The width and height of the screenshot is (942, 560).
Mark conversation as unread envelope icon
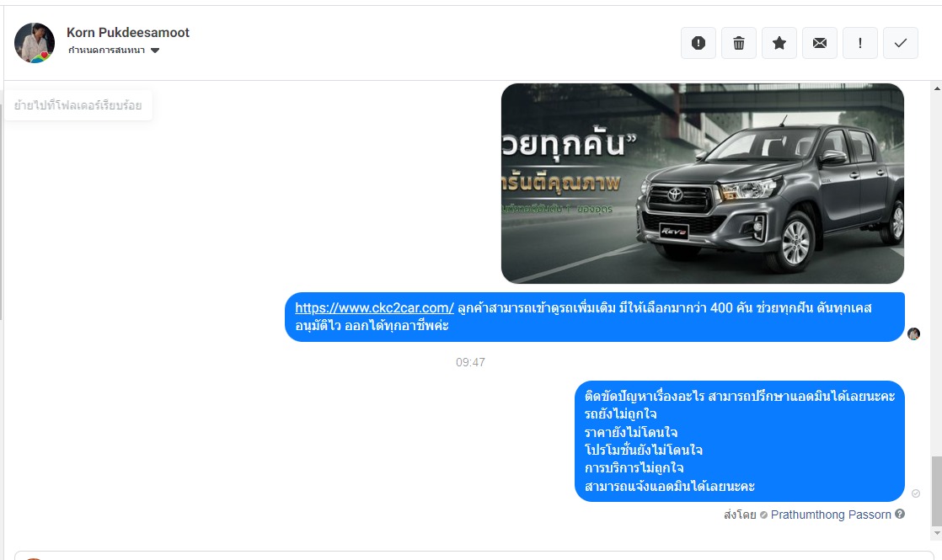click(x=820, y=43)
